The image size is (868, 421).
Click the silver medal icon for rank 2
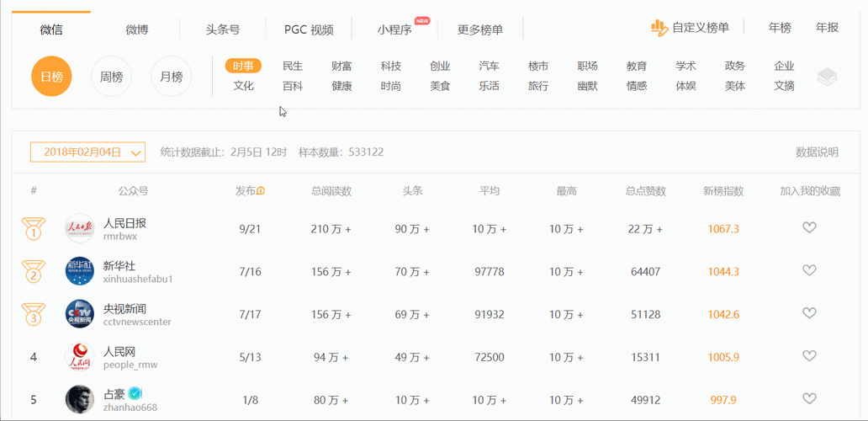[33, 271]
